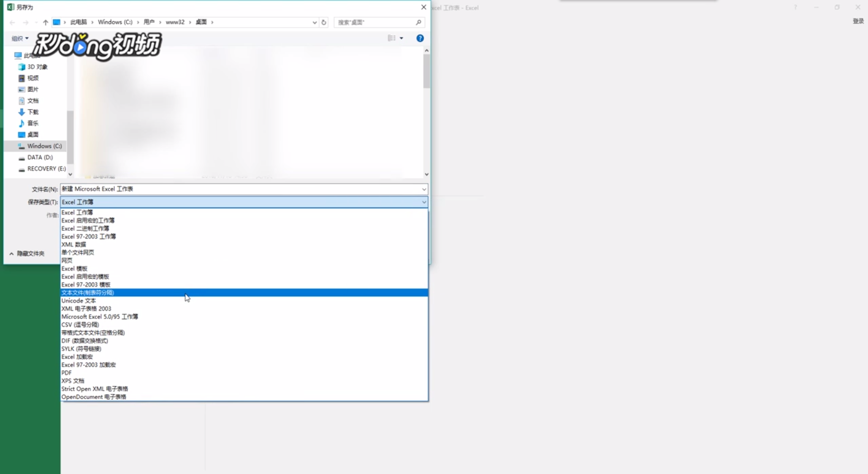This screenshot has width=868, height=474.
Task: Click 隐藏文件夹 to hide folders
Action: pyautogui.click(x=27, y=254)
